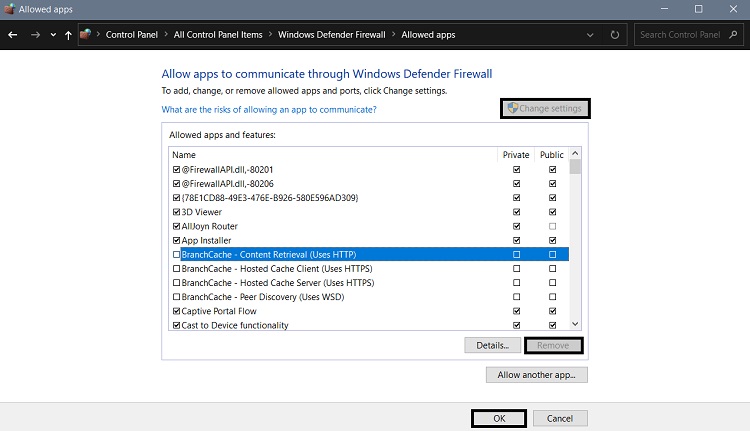Click the Allow another app button
Viewport: 750px width, 431px height.
[x=536, y=375]
